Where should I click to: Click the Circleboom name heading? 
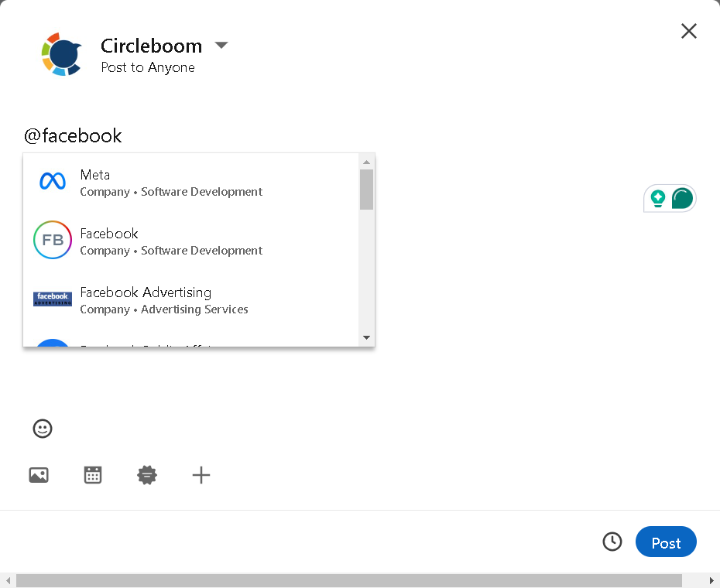coord(151,46)
